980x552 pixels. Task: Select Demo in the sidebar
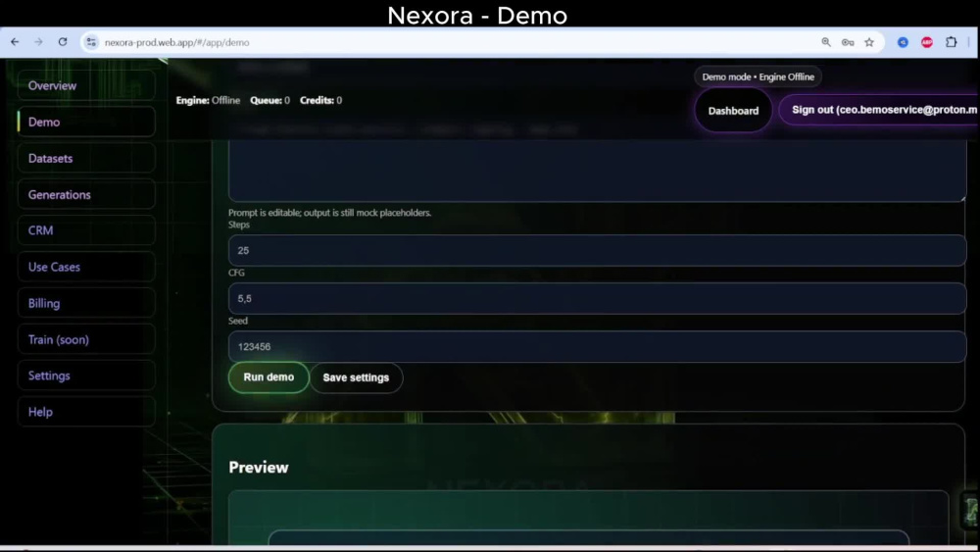pyautogui.click(x=86, y=122)
